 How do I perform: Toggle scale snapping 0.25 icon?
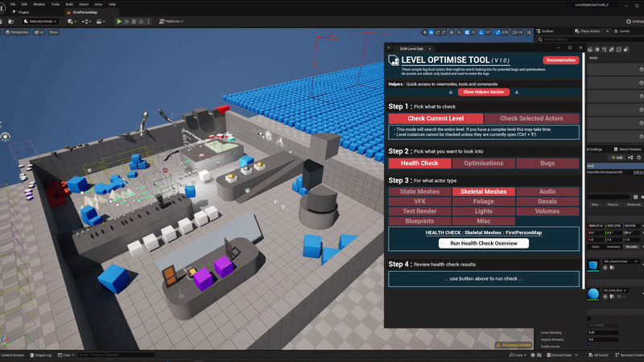coord(498,32)
